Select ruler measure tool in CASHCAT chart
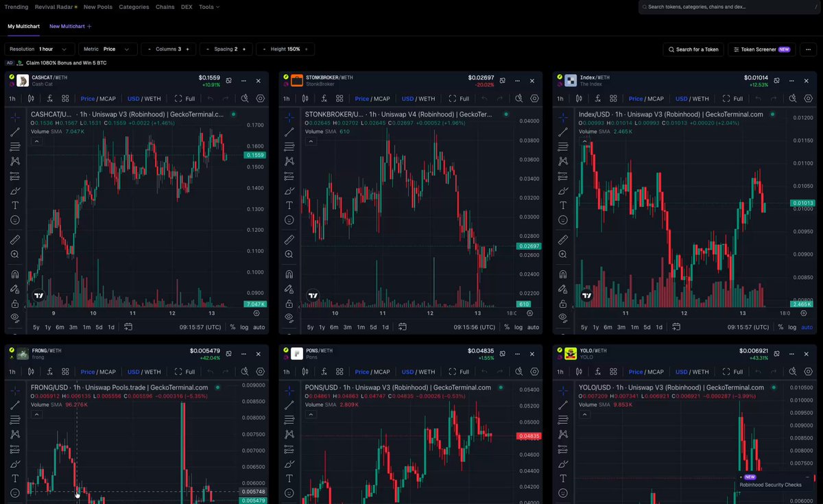The height and width of the screenshot is (504, 823). point(15,239)
